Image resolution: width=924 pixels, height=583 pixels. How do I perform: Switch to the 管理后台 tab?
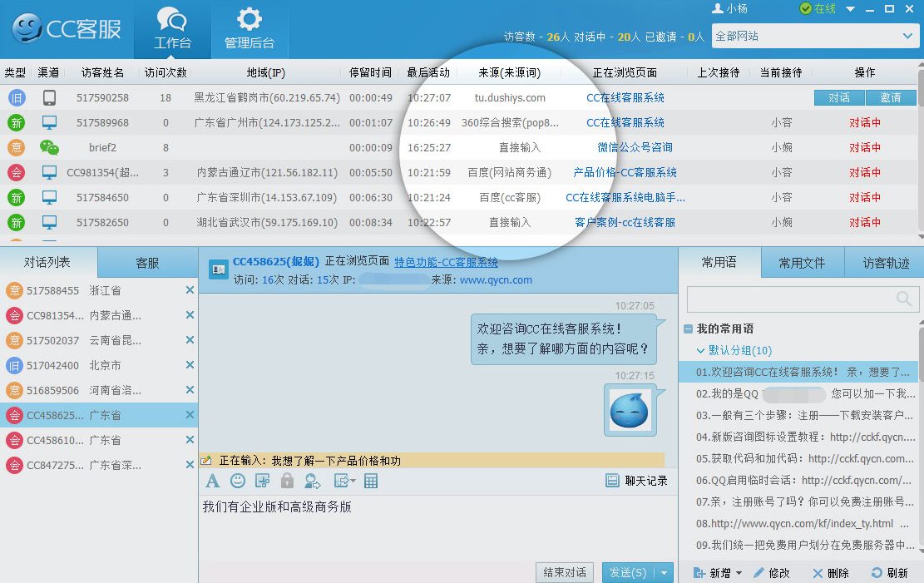(x=250, y=29)
